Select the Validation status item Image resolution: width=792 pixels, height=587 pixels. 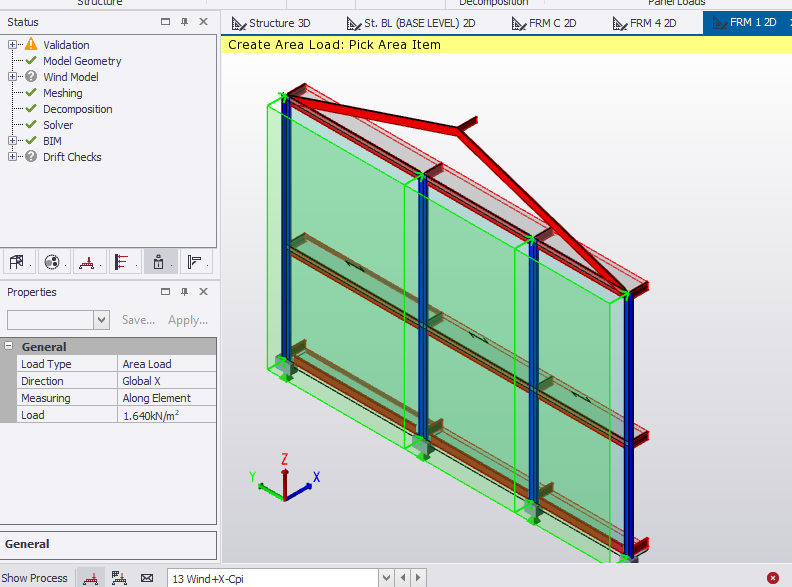point(66,45)
